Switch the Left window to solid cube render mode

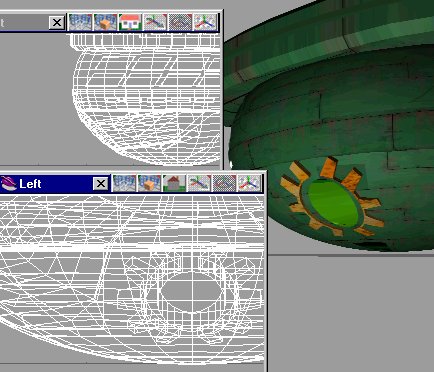click(x=149, y=183)
